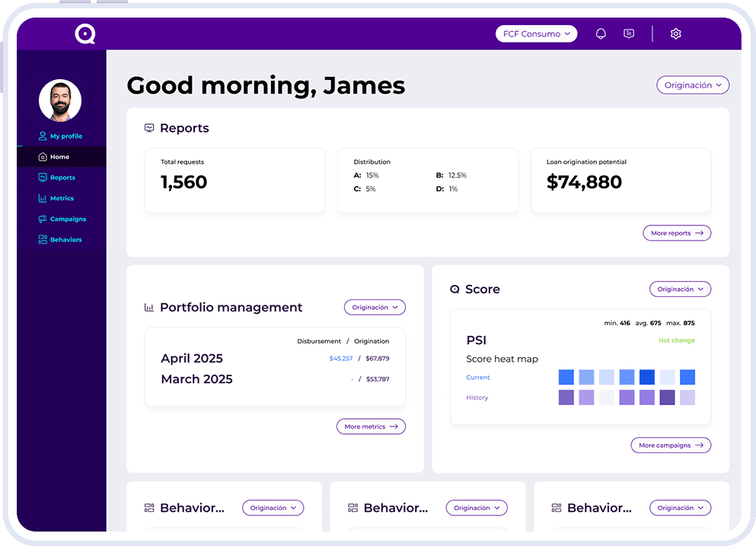Click the second Behavior card icon
756x546 pixels.
pyautogui.click(x=353, y=508)
